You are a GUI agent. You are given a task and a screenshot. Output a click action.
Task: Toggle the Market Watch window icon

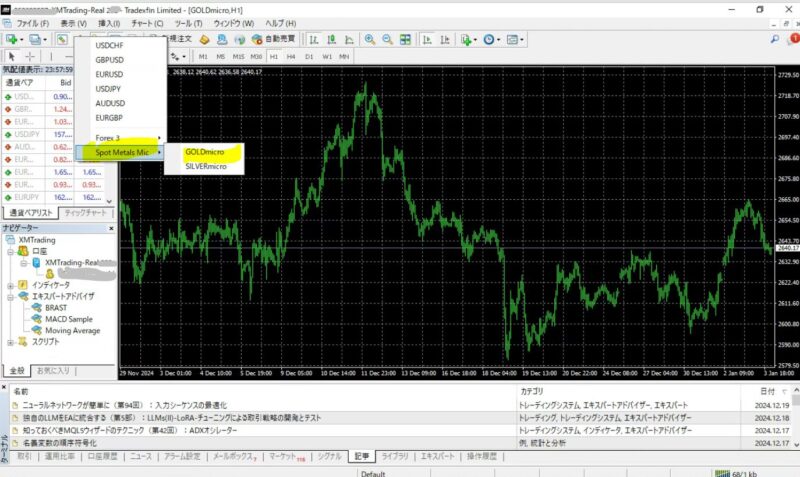62,39
